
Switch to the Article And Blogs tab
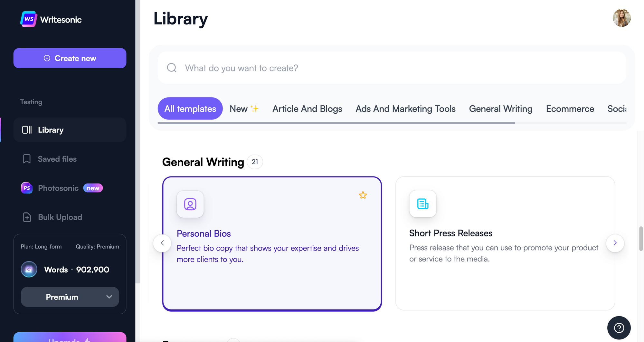point(307,109)
